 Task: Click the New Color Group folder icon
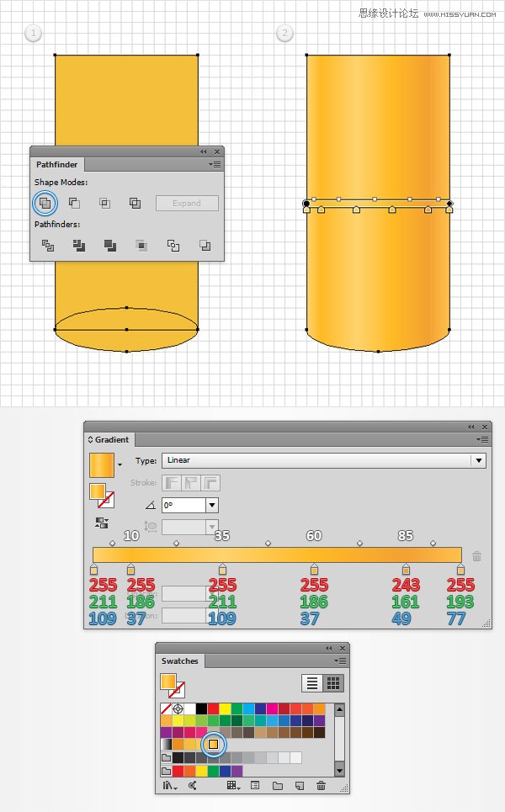[x=277, y=786]
